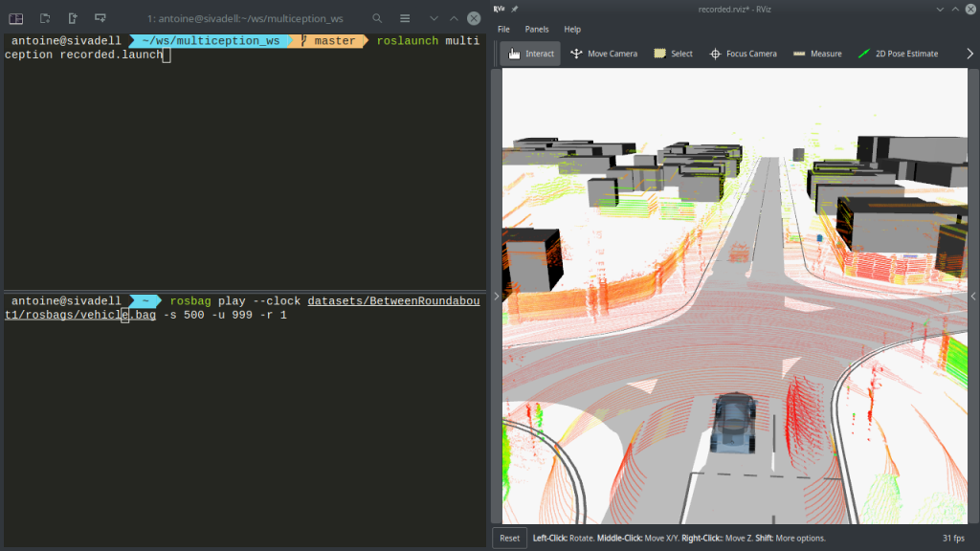Open the Panels menu
This screenshot has height=551, width=980.
[537, 30]
